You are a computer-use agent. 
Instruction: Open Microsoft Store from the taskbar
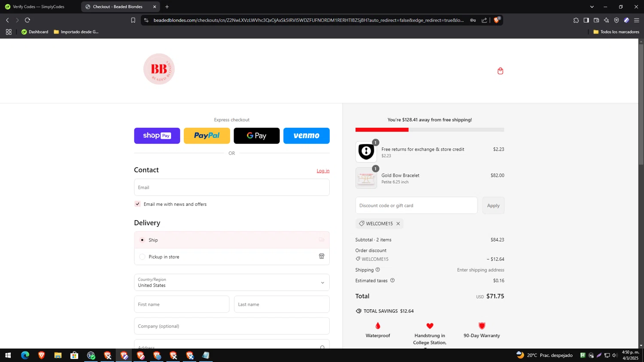[x=74, y=355]
